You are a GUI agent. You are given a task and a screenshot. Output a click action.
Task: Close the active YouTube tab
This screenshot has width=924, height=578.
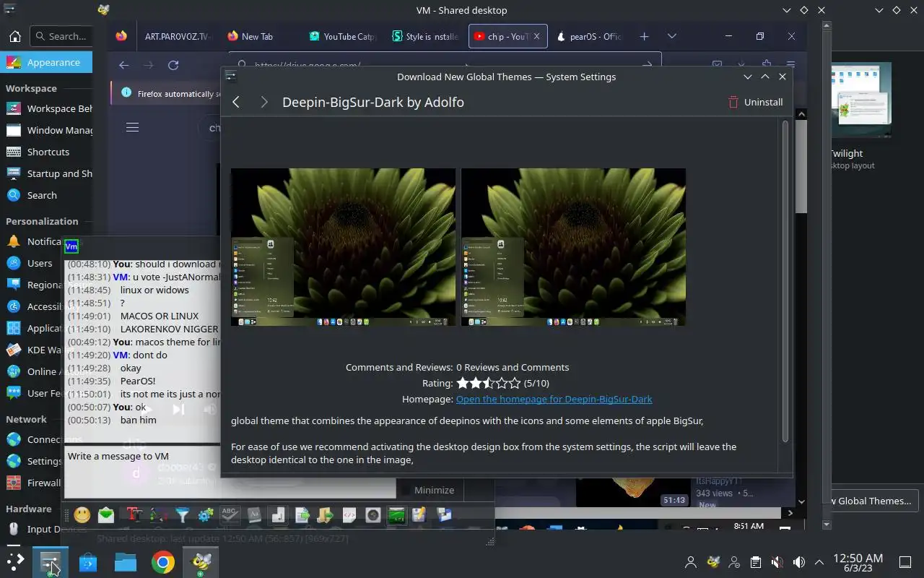pyautogui.click(x=536, y=36)
